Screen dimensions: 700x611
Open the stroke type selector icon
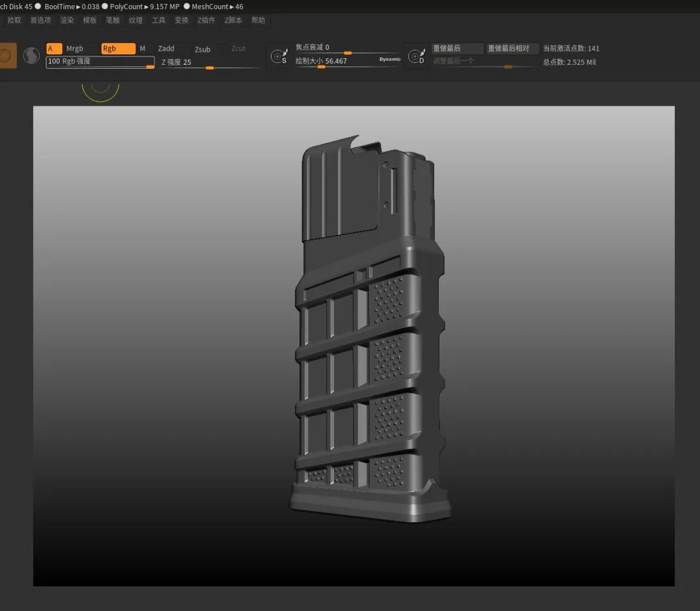tap(31, 56)
